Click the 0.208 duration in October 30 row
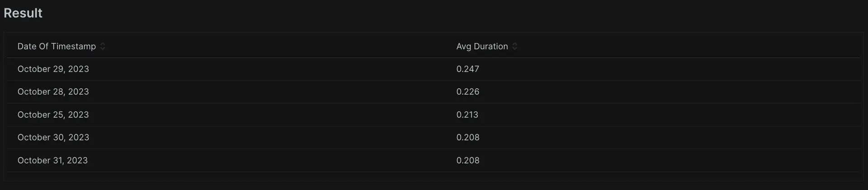Viewport: 868px width, 190px height. 467,138
